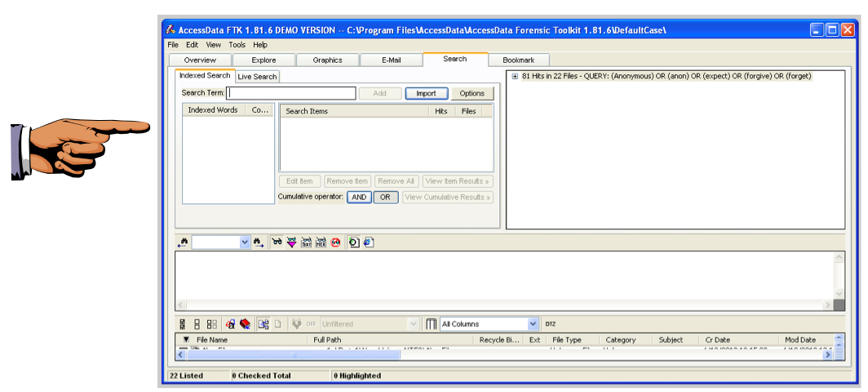Viewport: 868px width, 392px height.
Task: Switch to the E-Mail tab
Action: (x=392, y=60)
